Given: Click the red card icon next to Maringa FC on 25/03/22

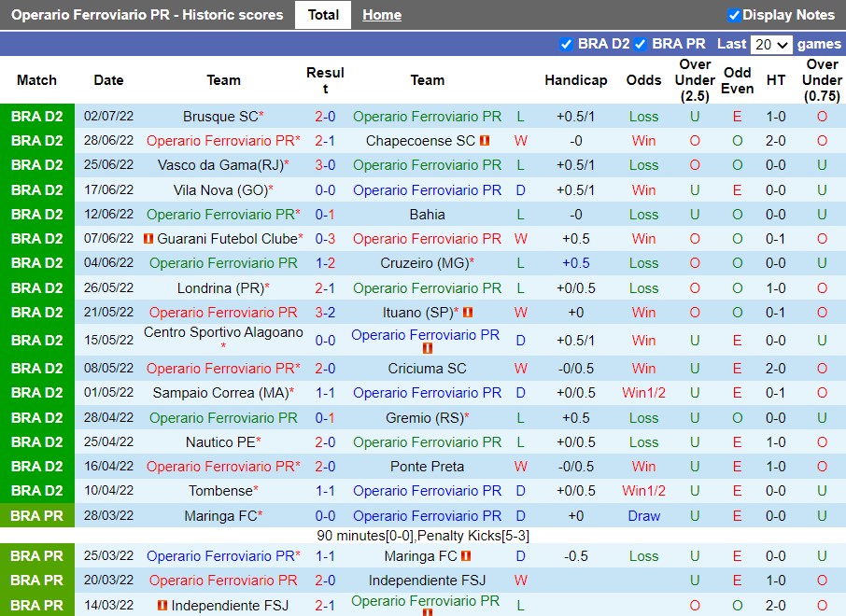Looking at the screenshot, I should pyautogui.click(x=466, y=555).
